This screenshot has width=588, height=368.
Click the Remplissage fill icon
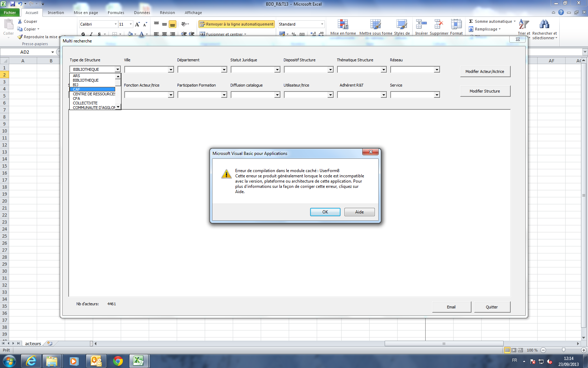click(471, 29)
